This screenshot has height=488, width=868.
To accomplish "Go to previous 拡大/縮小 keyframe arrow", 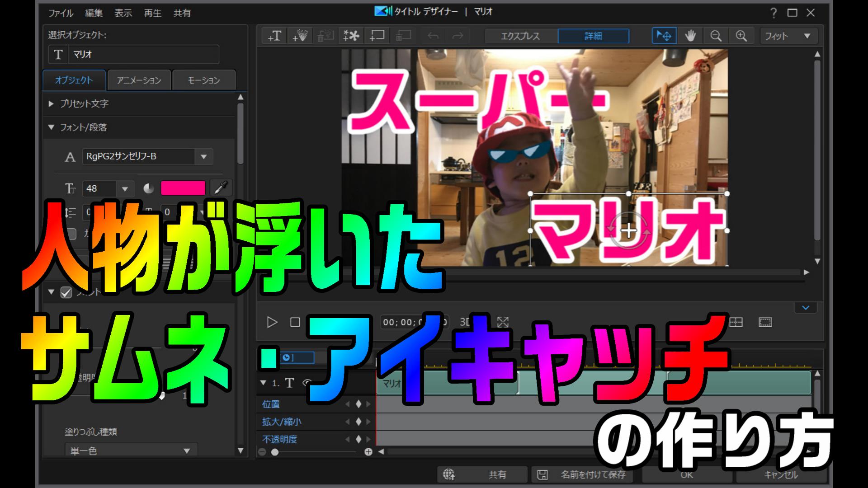I will 348,422.
